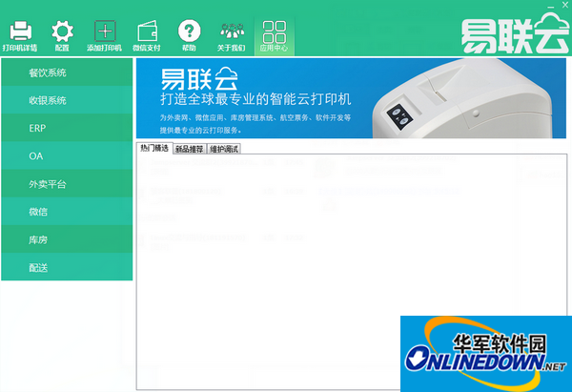Viewport: 572px width, 392px height.
Task: Select the 库房 category
Action: (x=67, y=239)
